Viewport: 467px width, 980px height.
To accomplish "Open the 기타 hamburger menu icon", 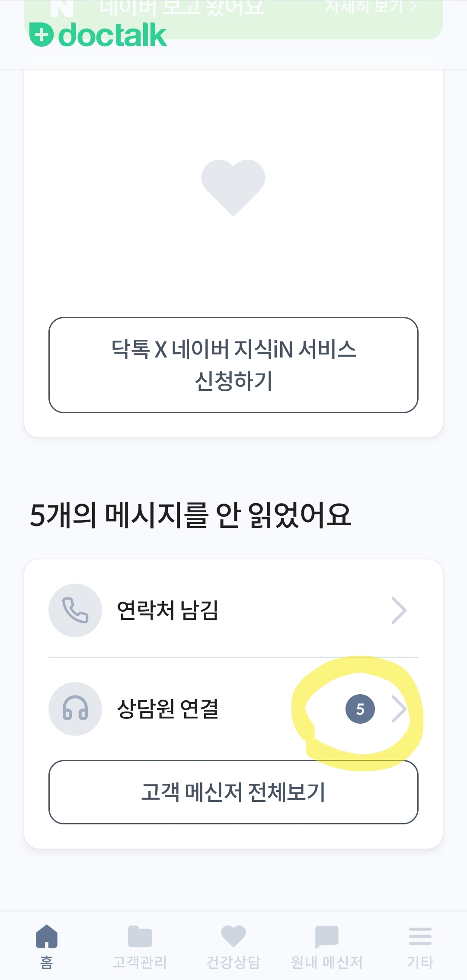I will 420,936.
